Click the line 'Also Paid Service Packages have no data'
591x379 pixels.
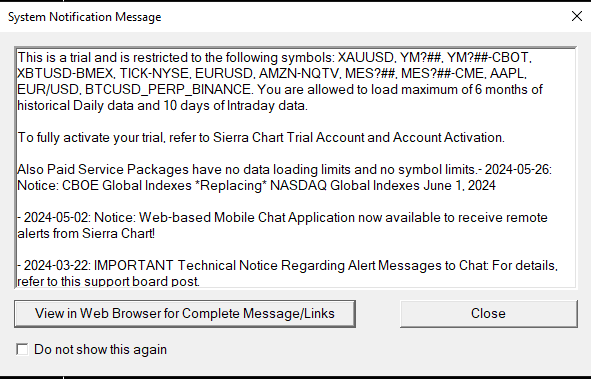point(285,170)
